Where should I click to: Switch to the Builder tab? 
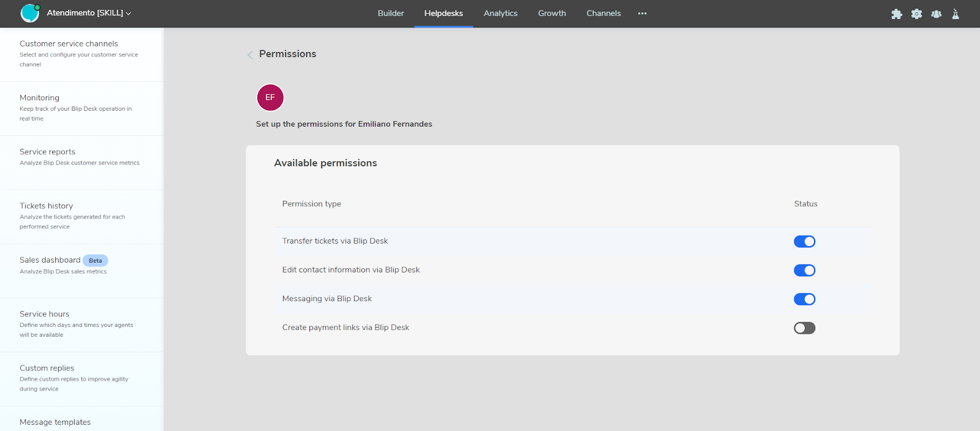click(x=391, y=13)
